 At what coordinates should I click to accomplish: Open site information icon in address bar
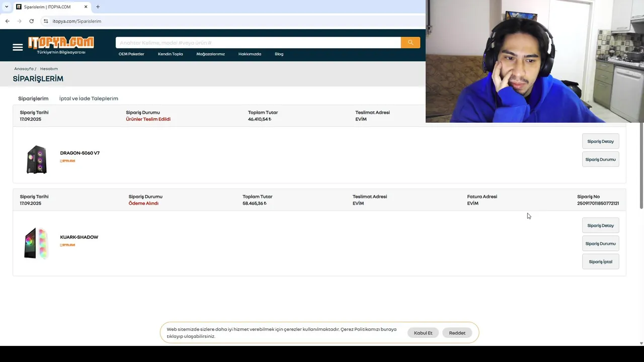[x=46, y=21]
